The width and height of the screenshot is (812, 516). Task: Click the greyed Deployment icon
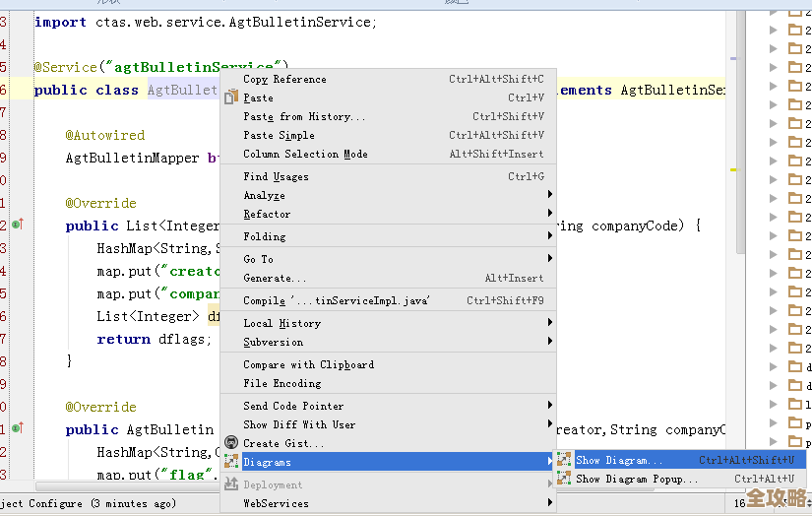(x=231, y=484)
